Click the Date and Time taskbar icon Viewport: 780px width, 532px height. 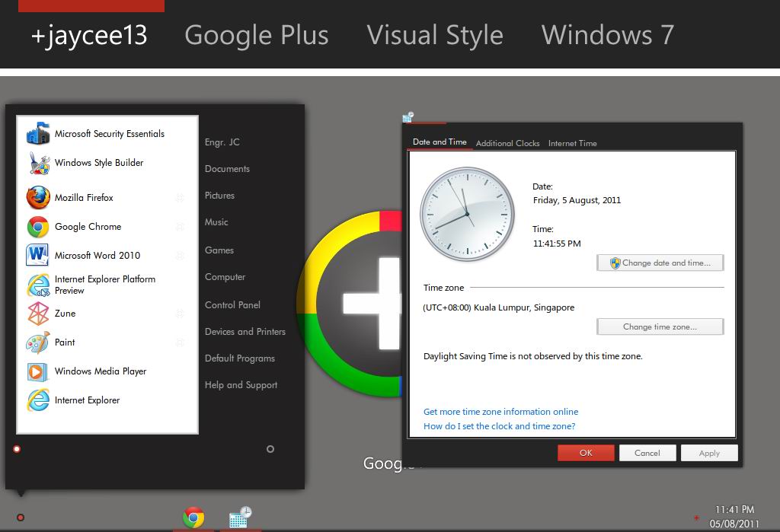[x=241, y=517]
